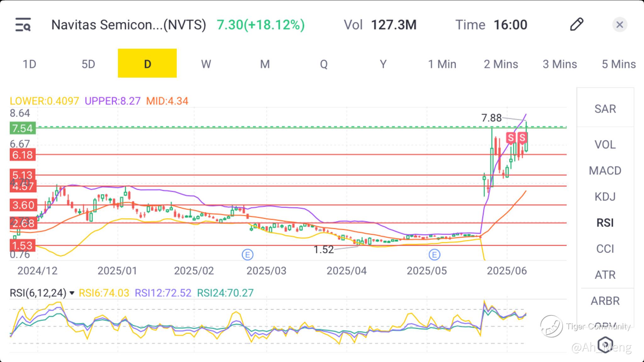This screenshot has height=362, width=644.
Task: Tap the pencil drawing tool icon
Action: [x=576, y=25]
